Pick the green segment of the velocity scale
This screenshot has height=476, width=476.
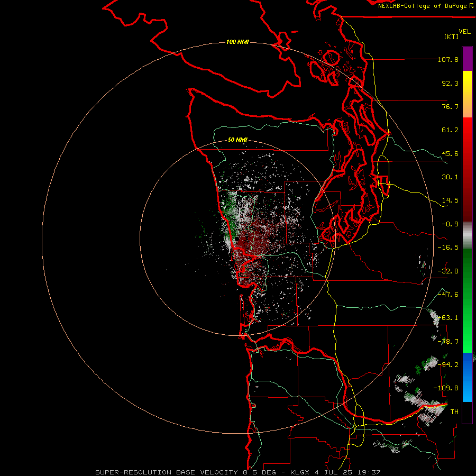point(467,300)
